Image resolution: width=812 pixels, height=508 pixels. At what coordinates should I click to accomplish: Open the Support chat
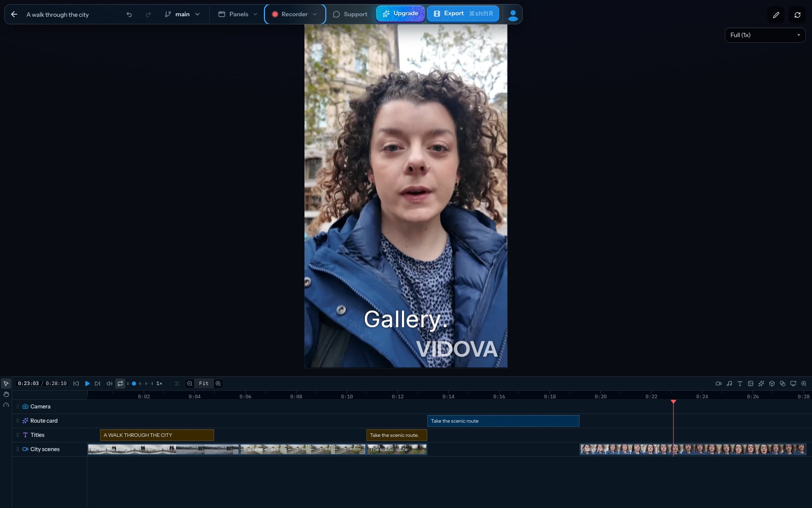point(350,14)
